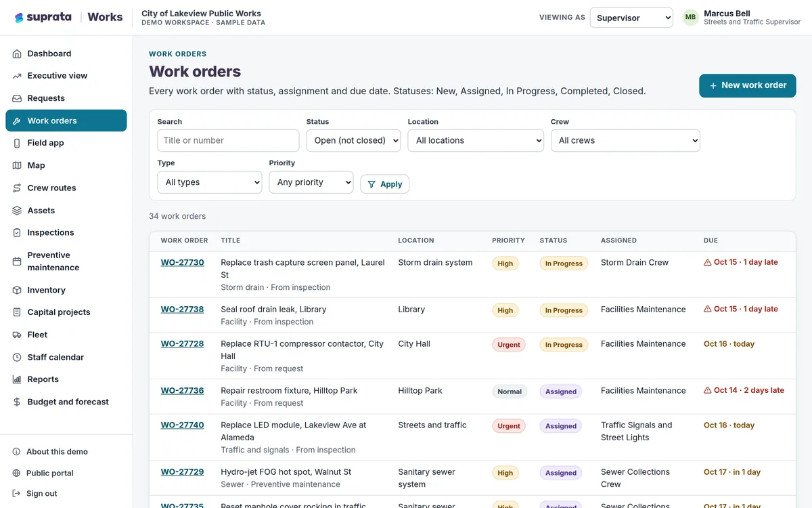This screenshot has height=508, width=812.
Task: Click the Requests inbox icon
Action: pos(17,98)
